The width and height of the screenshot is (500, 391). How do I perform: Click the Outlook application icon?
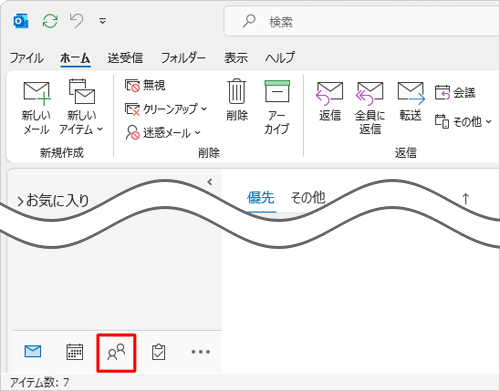coord(21,21)
